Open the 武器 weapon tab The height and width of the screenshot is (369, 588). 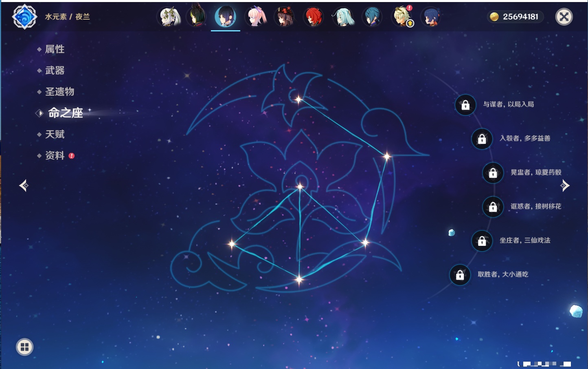[55, 71]
